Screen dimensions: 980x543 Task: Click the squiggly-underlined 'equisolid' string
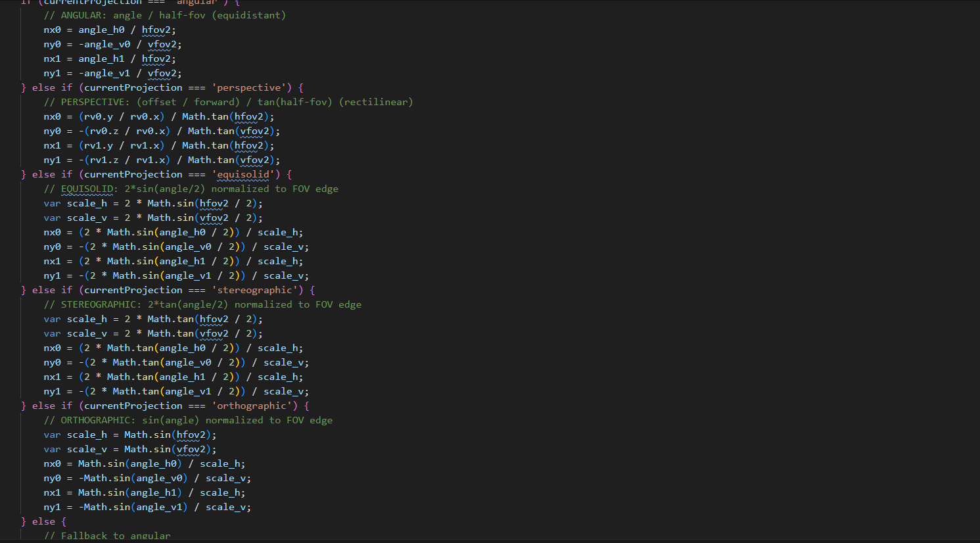click(245, 174)
